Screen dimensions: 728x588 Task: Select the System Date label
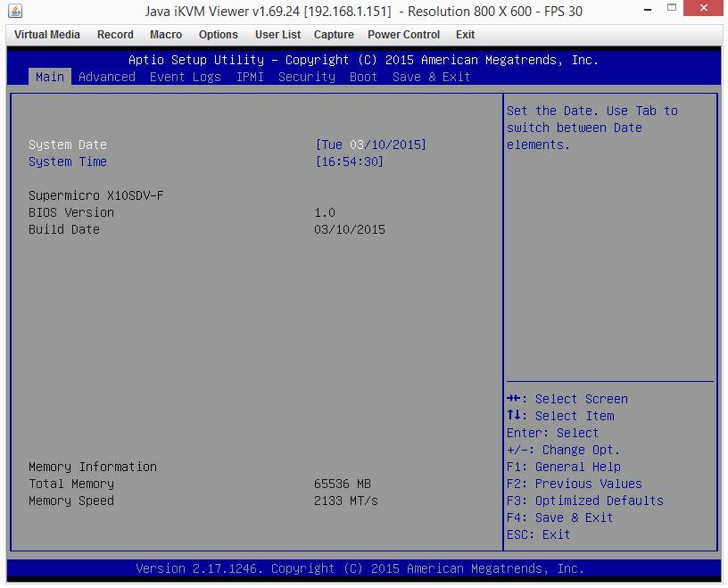(x=68, y=145)
